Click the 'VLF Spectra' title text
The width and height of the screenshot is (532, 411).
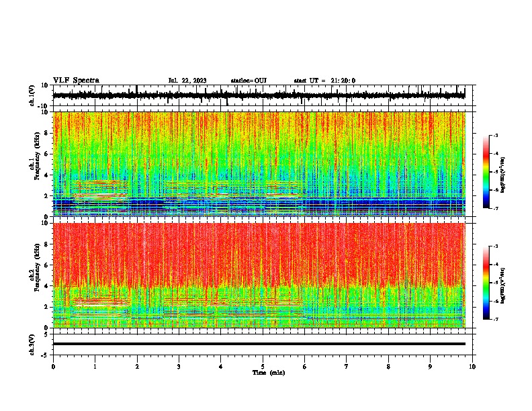tap(76, 81)
